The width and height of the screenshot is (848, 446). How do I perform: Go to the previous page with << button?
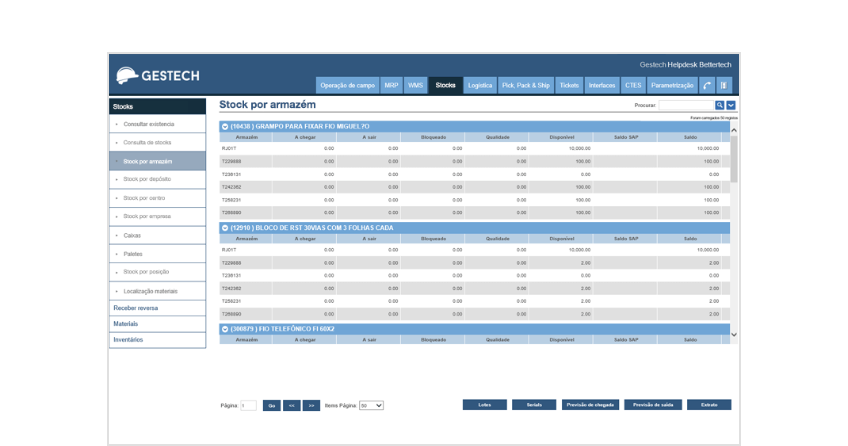291,405
